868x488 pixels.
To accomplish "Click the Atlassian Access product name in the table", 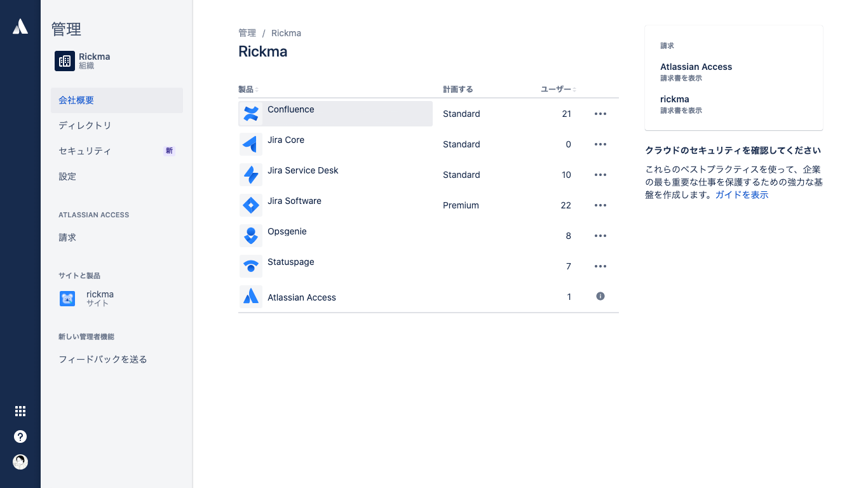I will tap(302, 297).
